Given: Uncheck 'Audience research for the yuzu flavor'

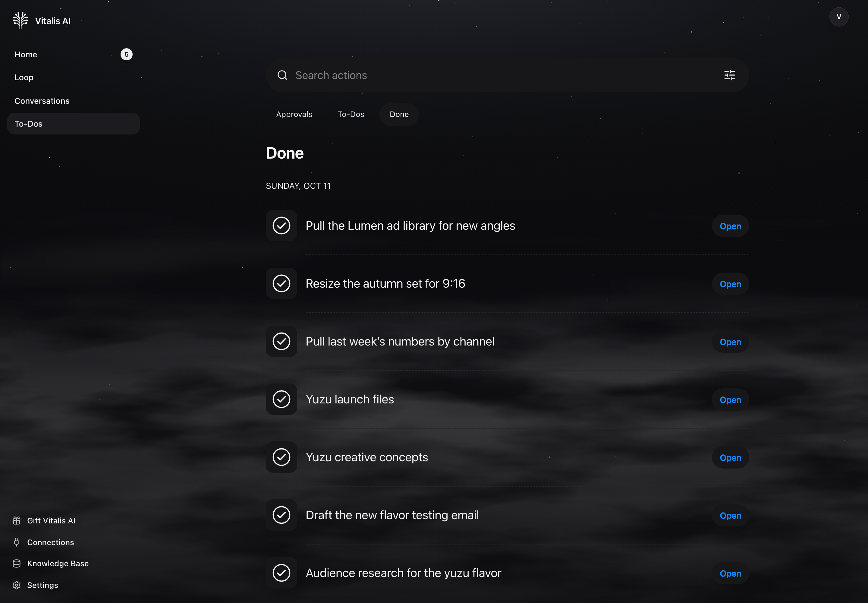Looking at the screenshot, I should tap(281, 573).
